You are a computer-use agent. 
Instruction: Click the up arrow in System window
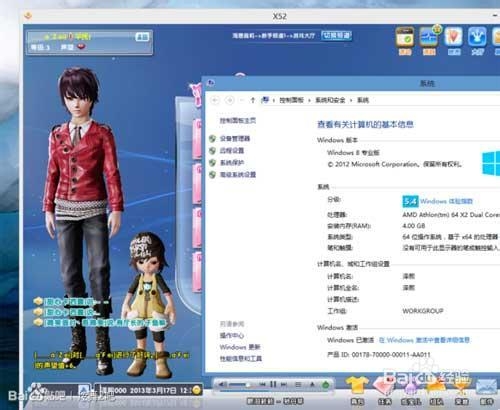253,100
